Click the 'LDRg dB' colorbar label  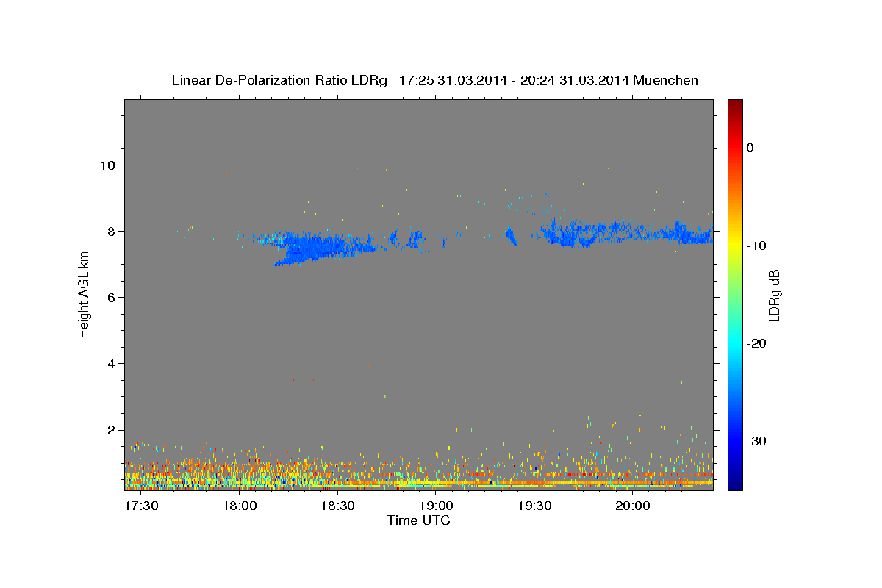[773, 295]
